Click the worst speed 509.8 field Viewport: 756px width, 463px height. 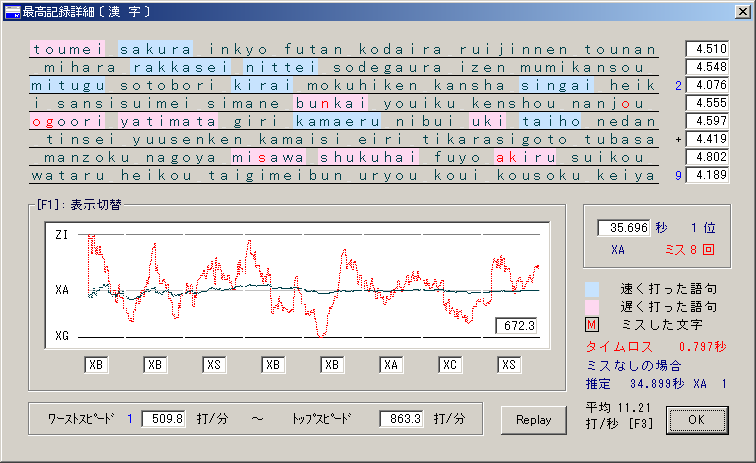163,419
